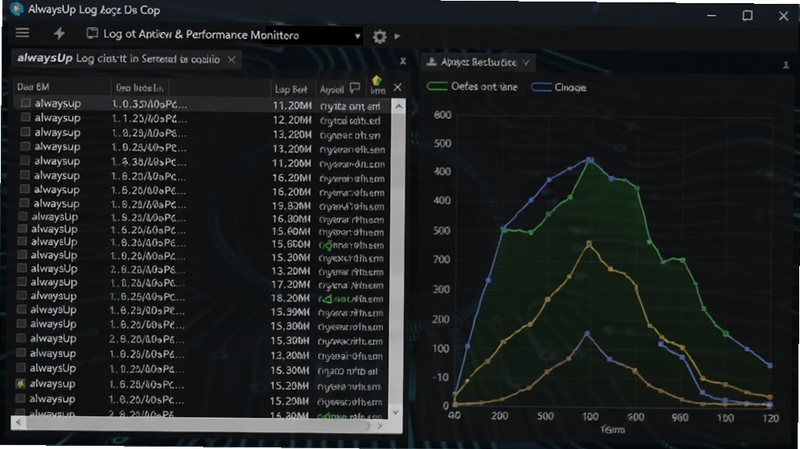The width and height of the screenshot is (800, 449).
Task: Sort by the Dea BM column header
Action: tap(33, 87)
